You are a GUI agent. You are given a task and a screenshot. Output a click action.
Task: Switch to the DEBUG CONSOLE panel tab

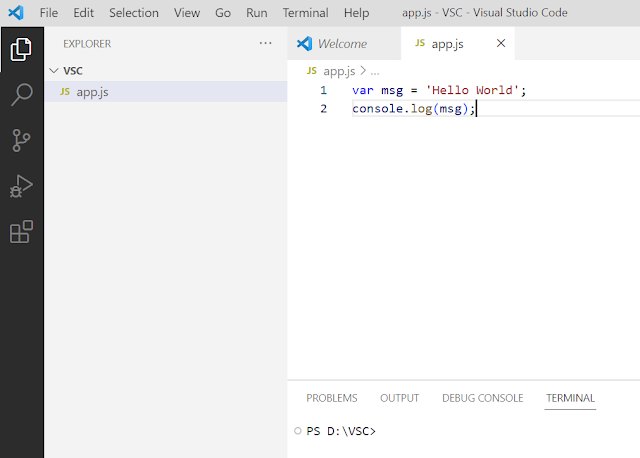(482, 398)
